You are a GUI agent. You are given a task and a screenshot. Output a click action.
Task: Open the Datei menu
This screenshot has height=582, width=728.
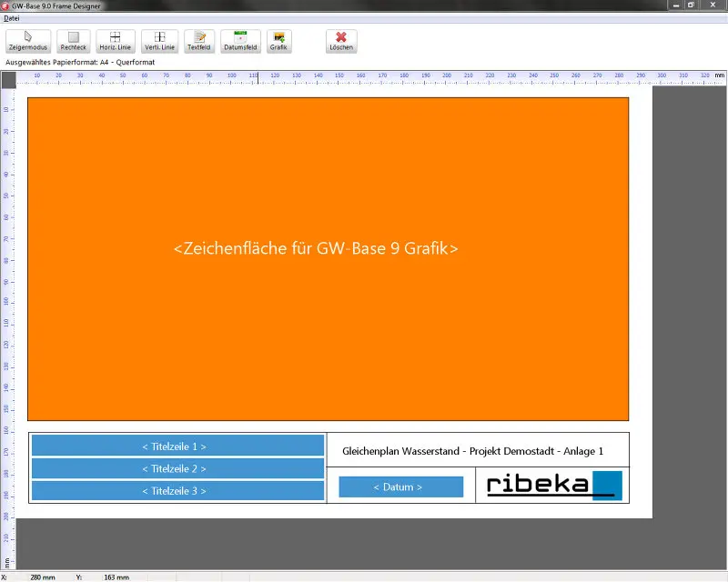pyautogui.click(x=12, y=18)
